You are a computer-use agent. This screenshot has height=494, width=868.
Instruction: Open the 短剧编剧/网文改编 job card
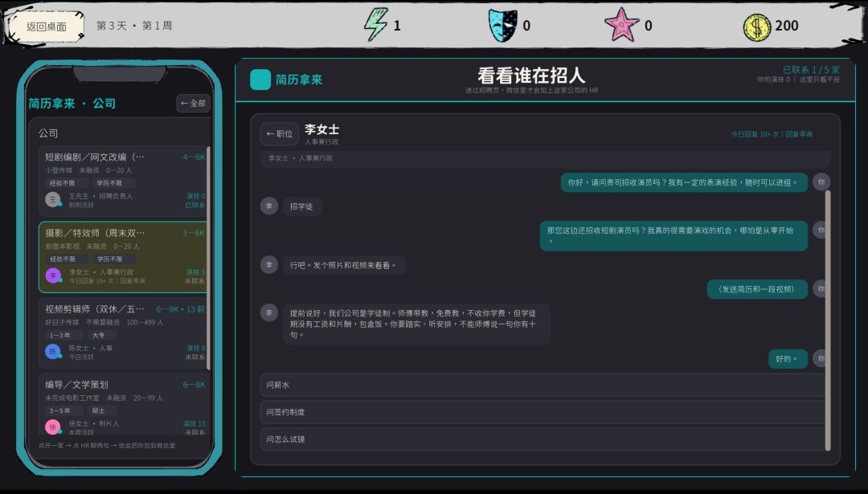[x=122, y=181]
